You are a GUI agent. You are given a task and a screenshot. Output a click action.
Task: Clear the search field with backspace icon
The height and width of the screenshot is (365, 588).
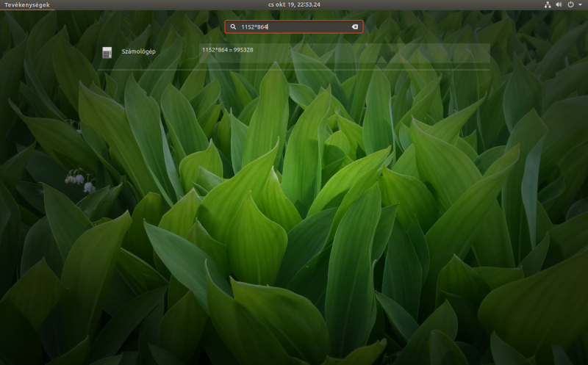355,26
